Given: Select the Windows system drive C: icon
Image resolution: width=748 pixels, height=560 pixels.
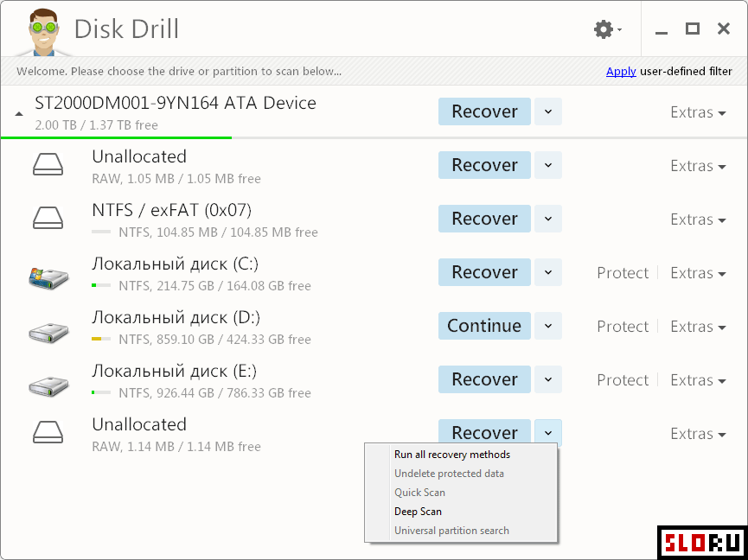Looking at the screenshot, I should [x=48, y=278].
